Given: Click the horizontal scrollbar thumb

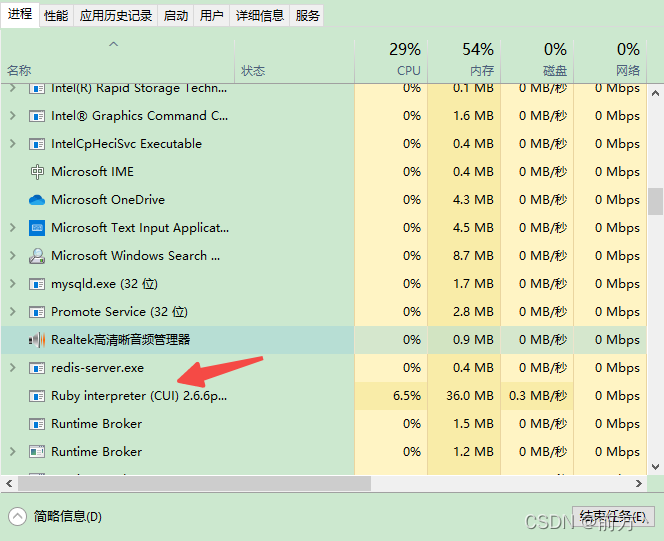Looking at the screenshot, I should [x=194, y=483].
